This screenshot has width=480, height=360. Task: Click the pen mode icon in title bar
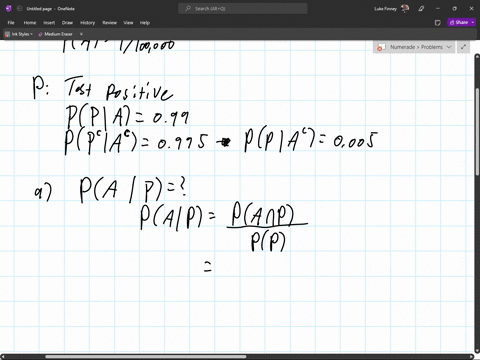[x=421, y=9]
